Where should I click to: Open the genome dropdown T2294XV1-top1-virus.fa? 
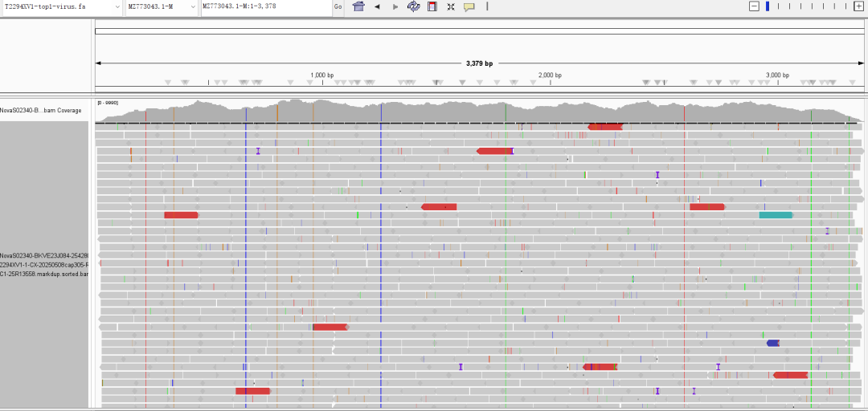click(x=61, y=6)
